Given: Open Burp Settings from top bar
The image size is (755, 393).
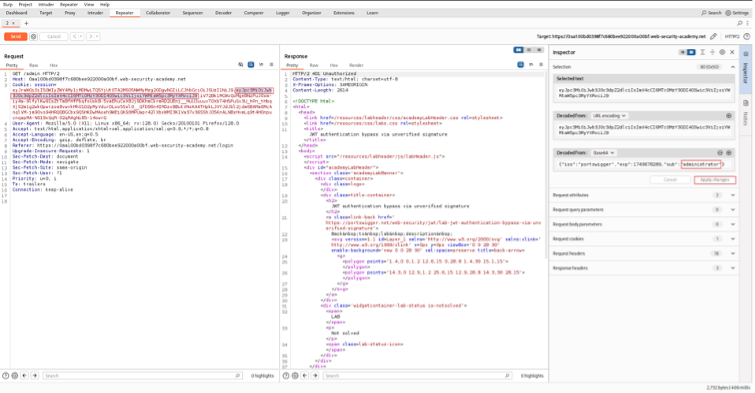Looking at the screenshot, I should point(737,13).
